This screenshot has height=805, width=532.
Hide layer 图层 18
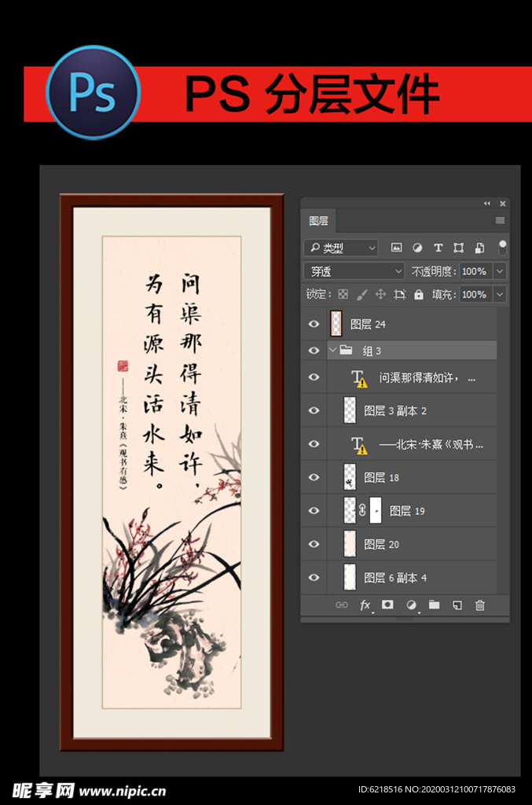click(314, 477)
